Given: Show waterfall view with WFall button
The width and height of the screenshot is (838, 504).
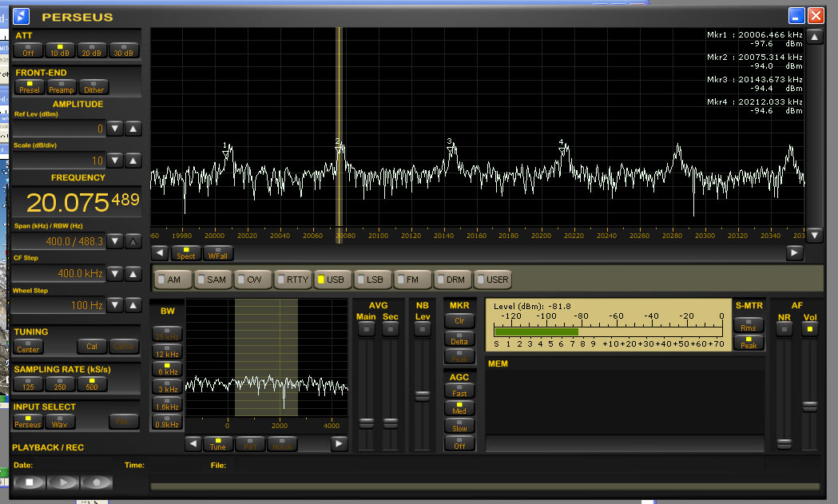Looking at the screenshot, I should pos(218,253).
